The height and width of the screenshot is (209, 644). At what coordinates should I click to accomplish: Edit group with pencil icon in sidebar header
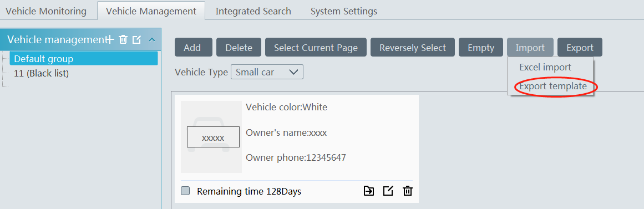[x=137, y=39]
